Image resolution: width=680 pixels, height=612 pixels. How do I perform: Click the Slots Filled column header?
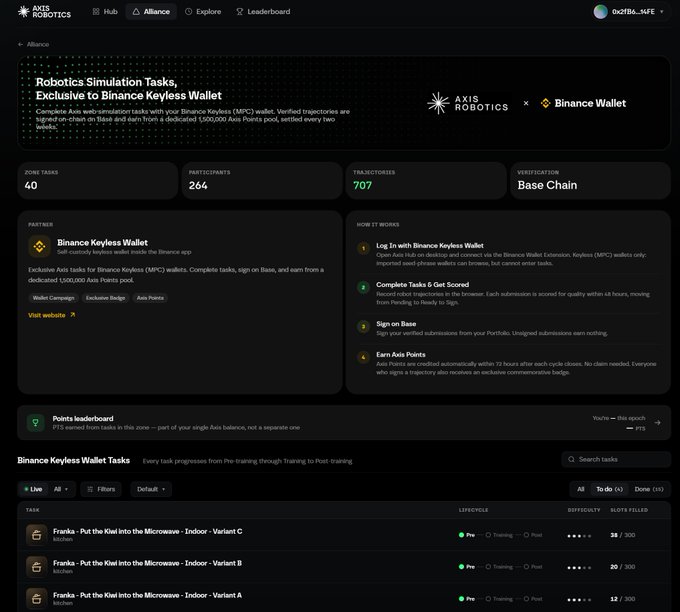[x=629, y=510]
